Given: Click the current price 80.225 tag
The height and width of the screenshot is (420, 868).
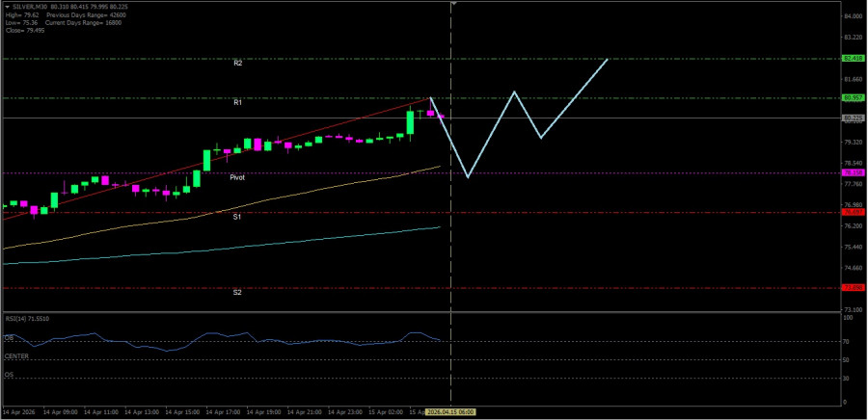Looking at the screenshot, I should 852,118.
